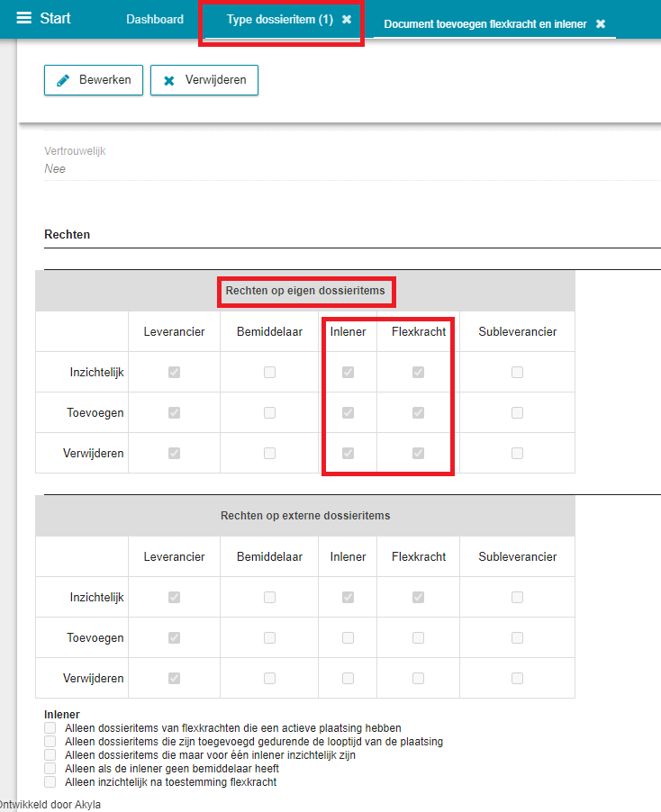Toggle Inlener Verwijderen in eigen dossieritems

coord(348,453)
